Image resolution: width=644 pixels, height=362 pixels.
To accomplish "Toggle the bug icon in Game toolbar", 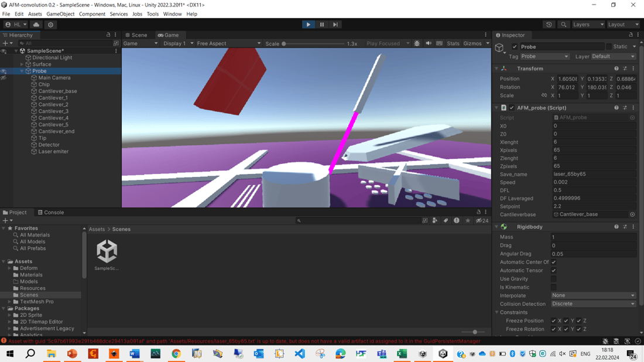I will click(417, 43).
